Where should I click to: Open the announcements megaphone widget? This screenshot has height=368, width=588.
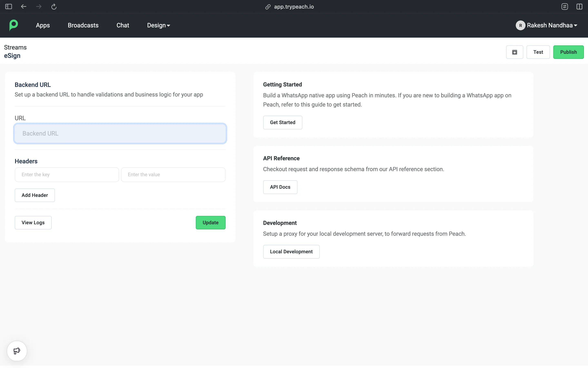tap(17, 351)
